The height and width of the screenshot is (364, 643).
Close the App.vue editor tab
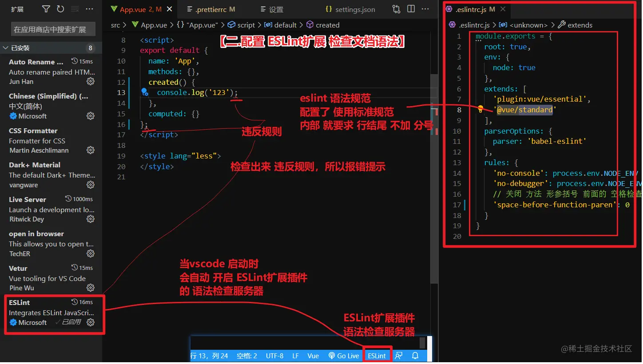[169, 9]
